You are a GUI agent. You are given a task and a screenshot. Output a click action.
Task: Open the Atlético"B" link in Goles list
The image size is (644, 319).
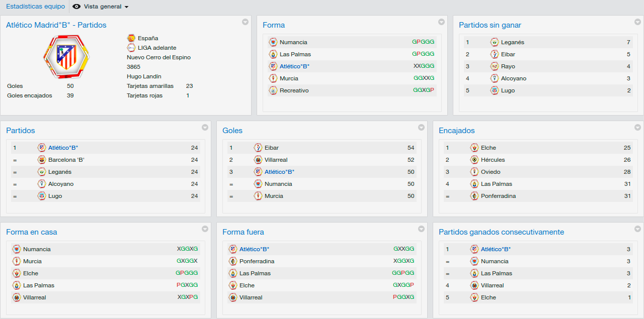pos(279,172)
